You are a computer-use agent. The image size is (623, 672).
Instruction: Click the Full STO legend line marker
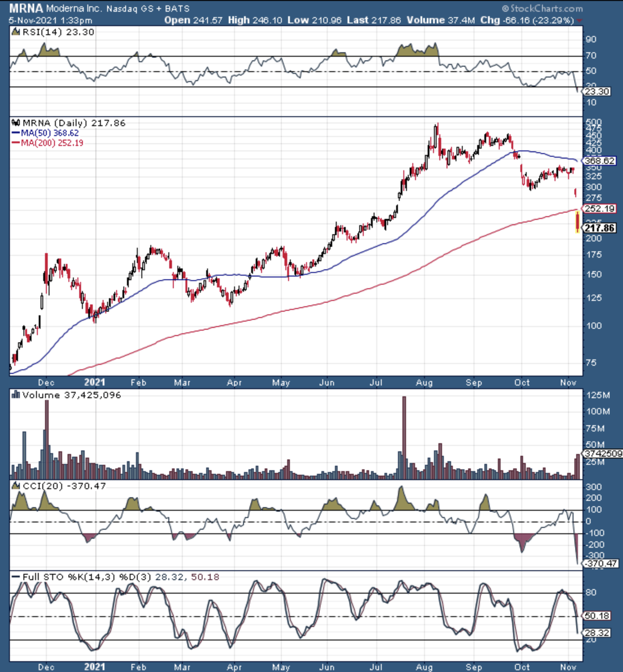pyautogui.click(x=16, y=577)
